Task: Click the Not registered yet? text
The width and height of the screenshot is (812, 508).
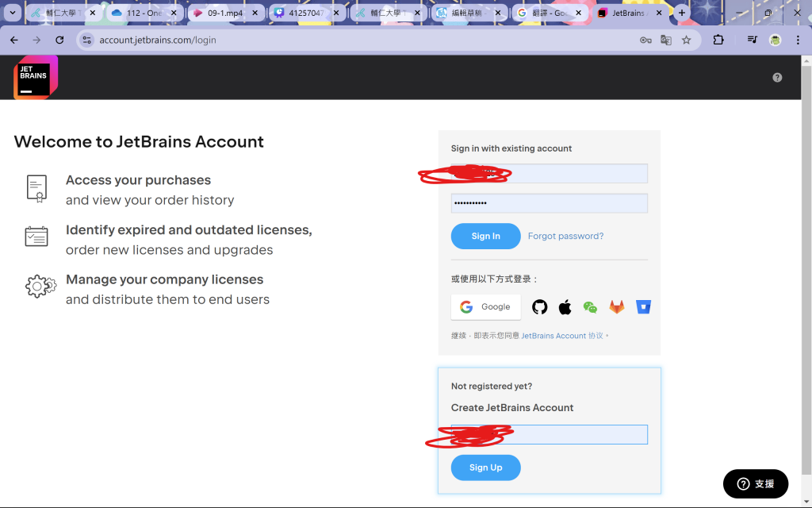Action: click(492, 387)
